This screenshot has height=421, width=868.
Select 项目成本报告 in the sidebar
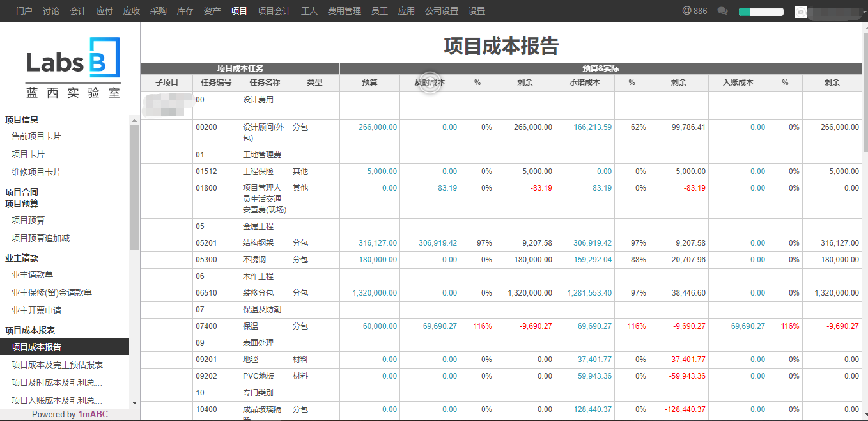click(65, 347)
